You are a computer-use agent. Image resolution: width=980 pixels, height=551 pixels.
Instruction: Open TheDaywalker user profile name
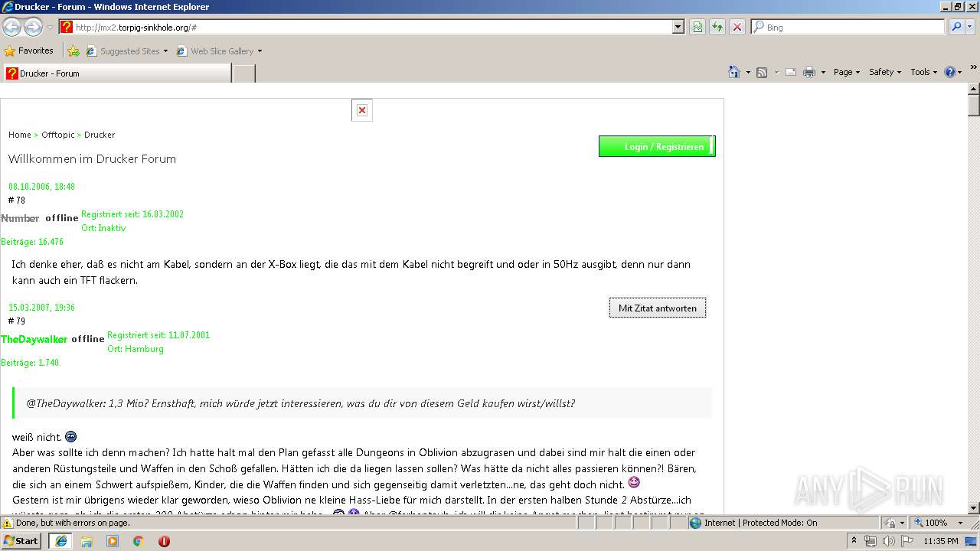pyautogui.click(x=34, y=339)
